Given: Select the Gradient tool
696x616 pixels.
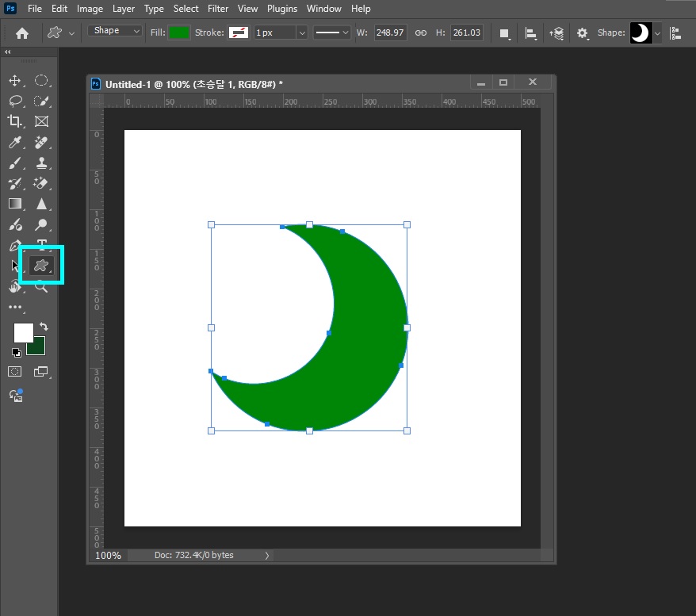Looking at the screenshot, I should point(15,204).
